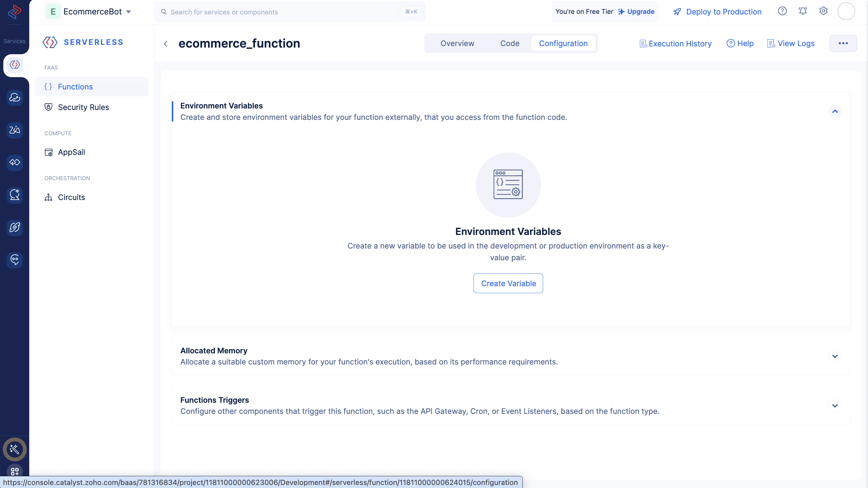
Task: Click the search services input field
Action: coord(289,11)
